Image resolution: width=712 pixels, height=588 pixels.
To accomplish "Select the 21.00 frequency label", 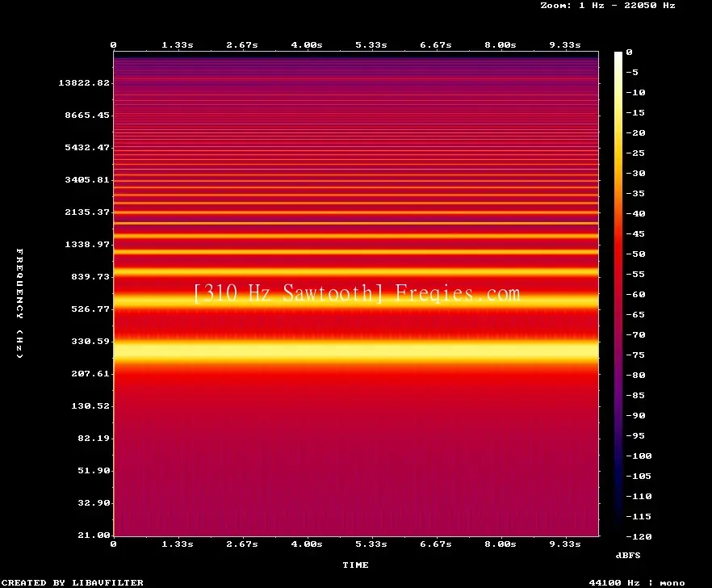I will 94,535.
